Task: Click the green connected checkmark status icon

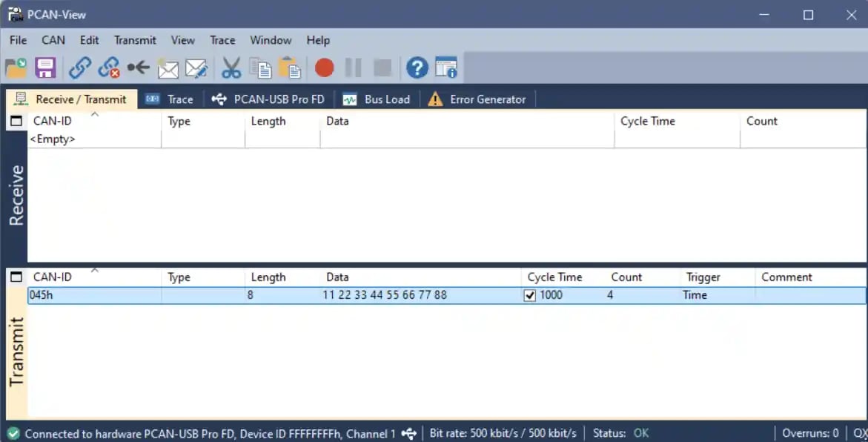Action: click(13, 434)
